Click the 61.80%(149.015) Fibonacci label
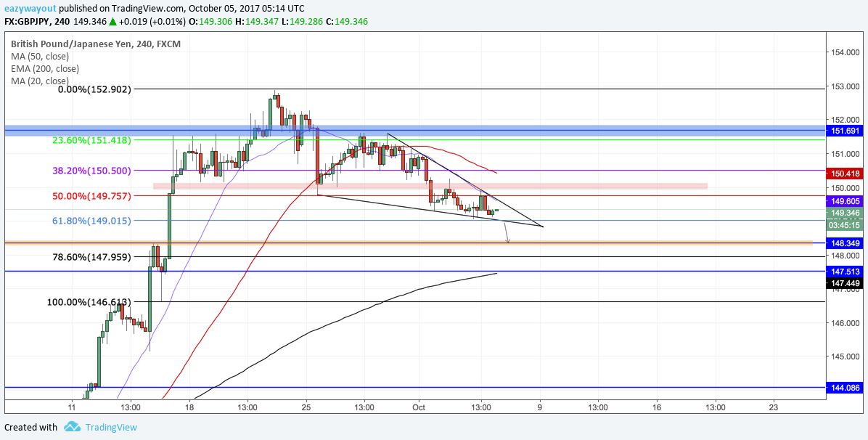The width and height of the screenshot is (868, 440). 92,221
